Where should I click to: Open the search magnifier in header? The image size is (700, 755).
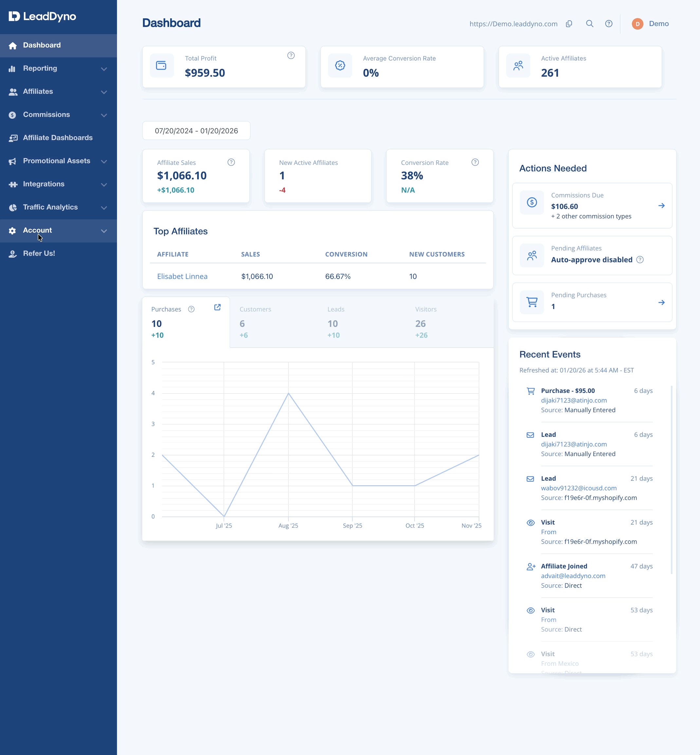click(590, 24)
